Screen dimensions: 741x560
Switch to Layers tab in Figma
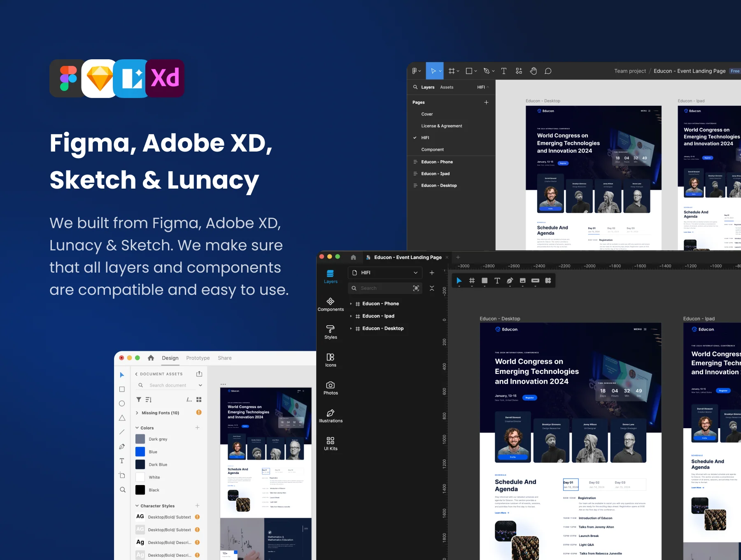click(428, 87)
